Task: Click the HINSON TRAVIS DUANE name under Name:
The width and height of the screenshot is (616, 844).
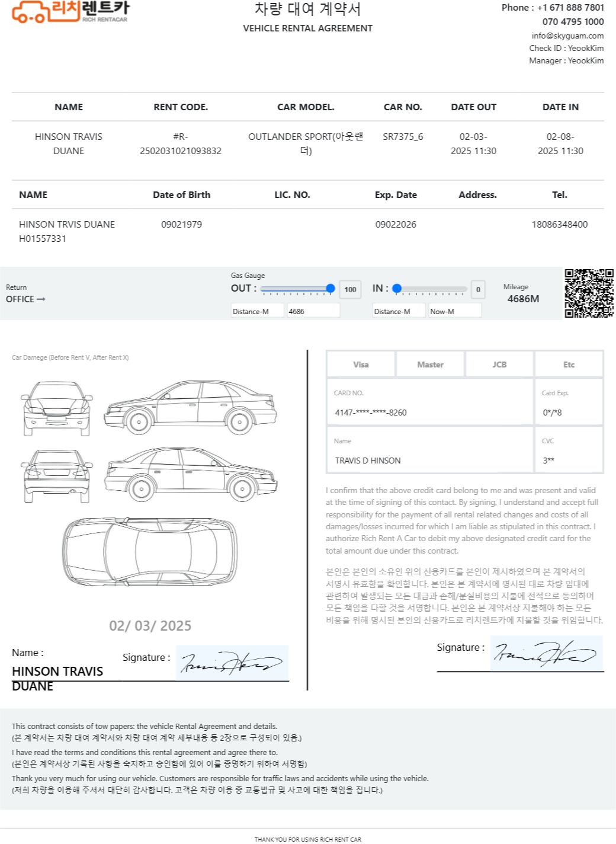Action: 57,679
